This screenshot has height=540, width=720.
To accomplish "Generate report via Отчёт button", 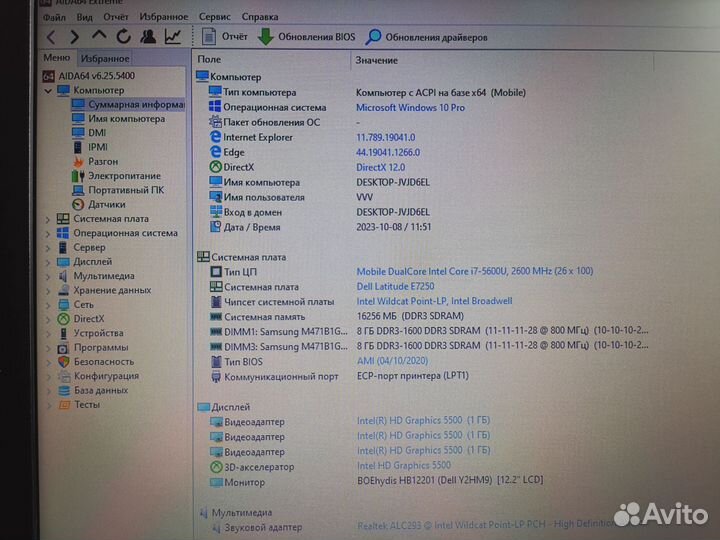I will point(225,37).
